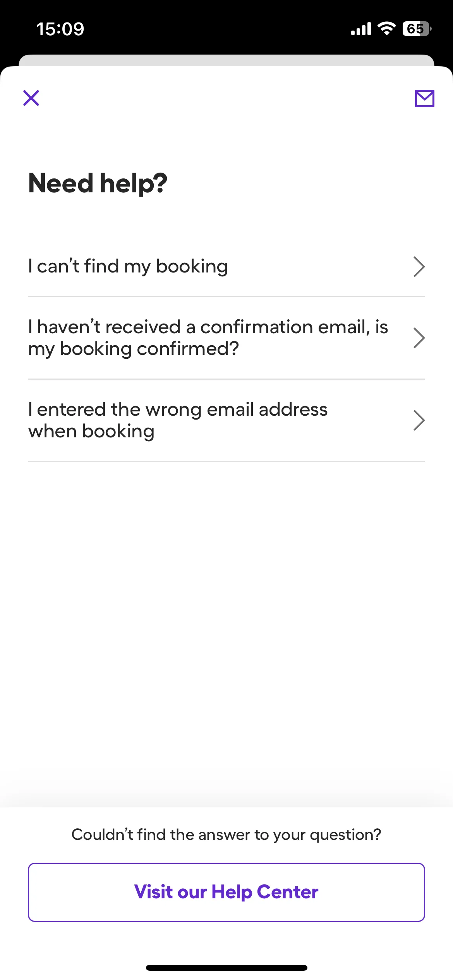Screen dimensions: 453x980
Task: Tap the 15:09 clock in status bar
Action: pyautogui.click(x=60, y=29)
